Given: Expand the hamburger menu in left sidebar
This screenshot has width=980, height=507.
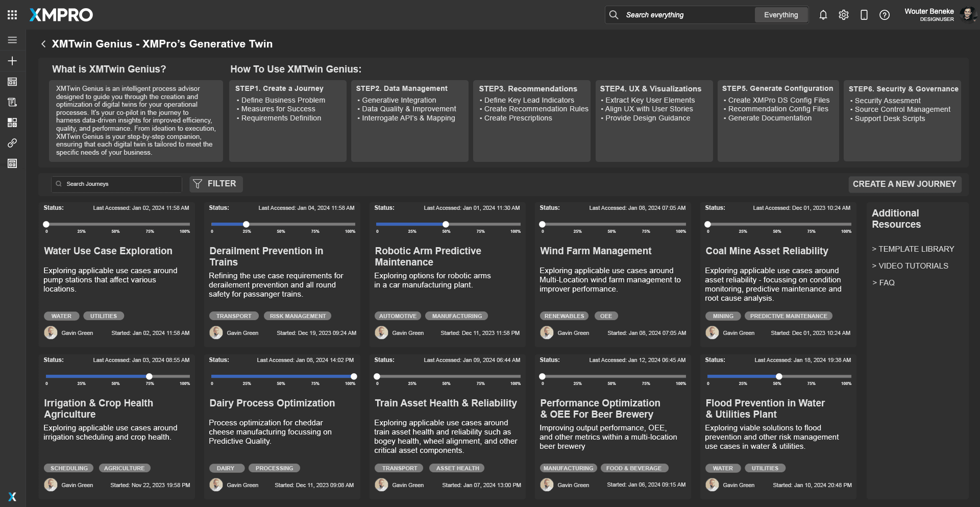Looking at the screenshot, I should point(12,40).
